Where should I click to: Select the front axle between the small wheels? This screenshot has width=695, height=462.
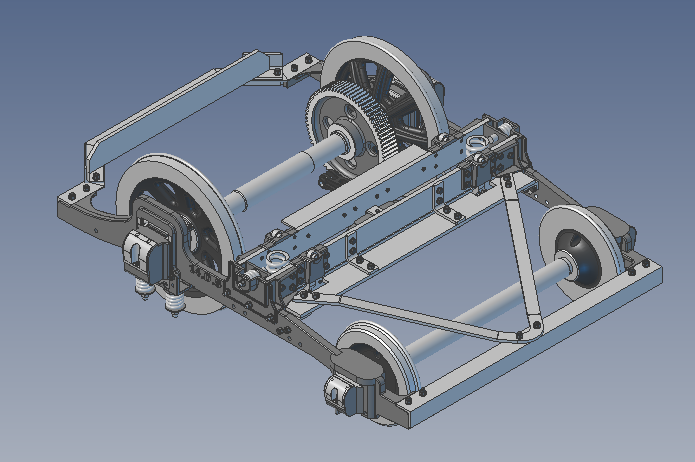click(x=490, y=307)
